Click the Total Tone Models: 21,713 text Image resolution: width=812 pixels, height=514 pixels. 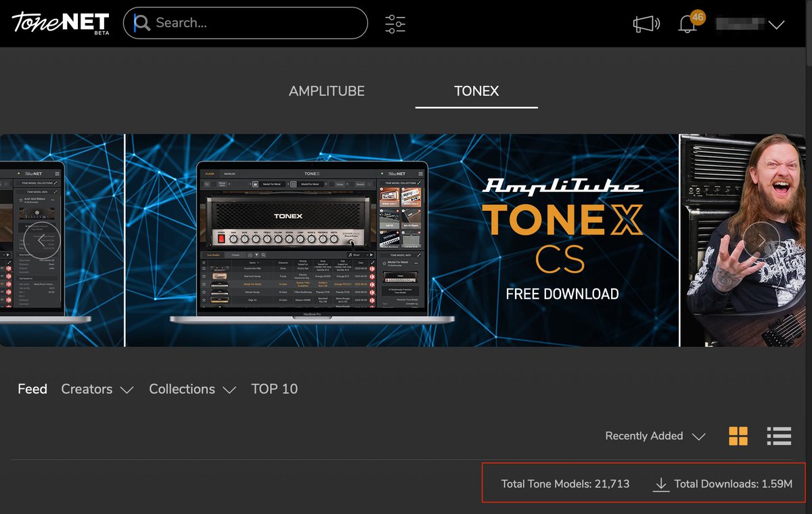tap(565, 484)
